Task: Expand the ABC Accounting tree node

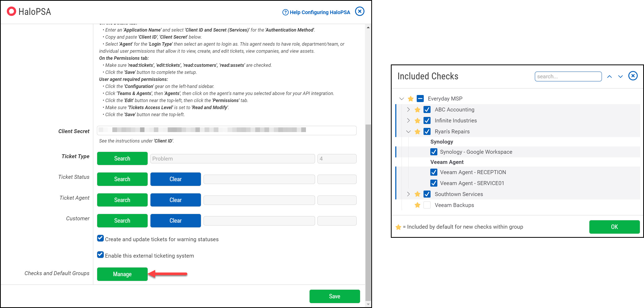Action: click(408, 110)
